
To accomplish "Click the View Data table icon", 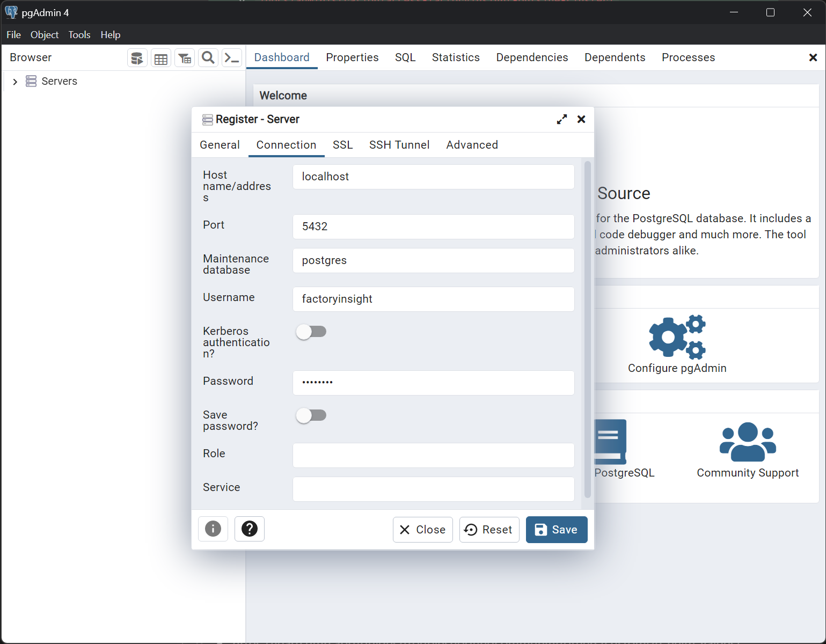I will pyautogui.click(x=161, y=58).
